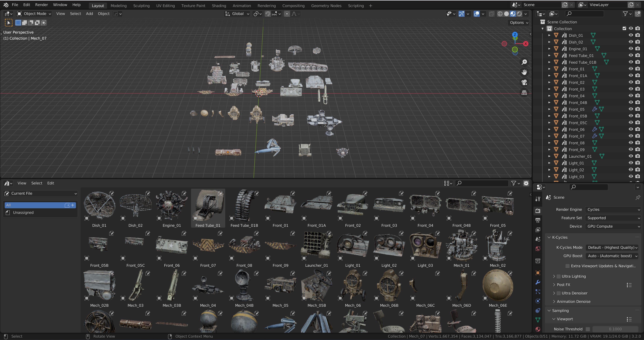Click the zoom magnifier icon in viewport
644x340 pixels.
(524, 62)
